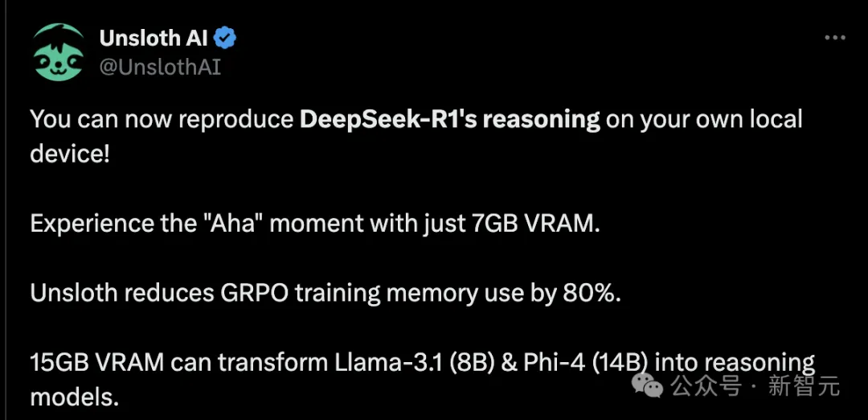Open the Unsloth AI display name
Image resolution: width=868 pixels, height=420 pixels.
click(154, 39)
